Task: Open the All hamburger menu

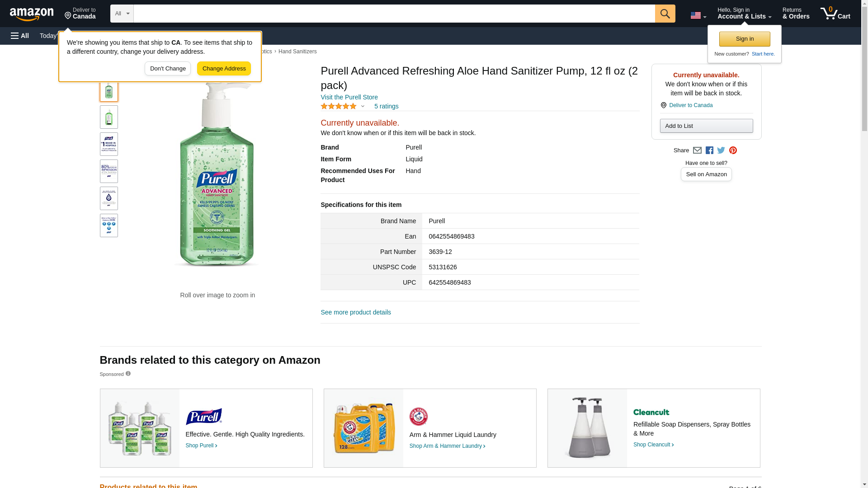Action: [20, 36]
